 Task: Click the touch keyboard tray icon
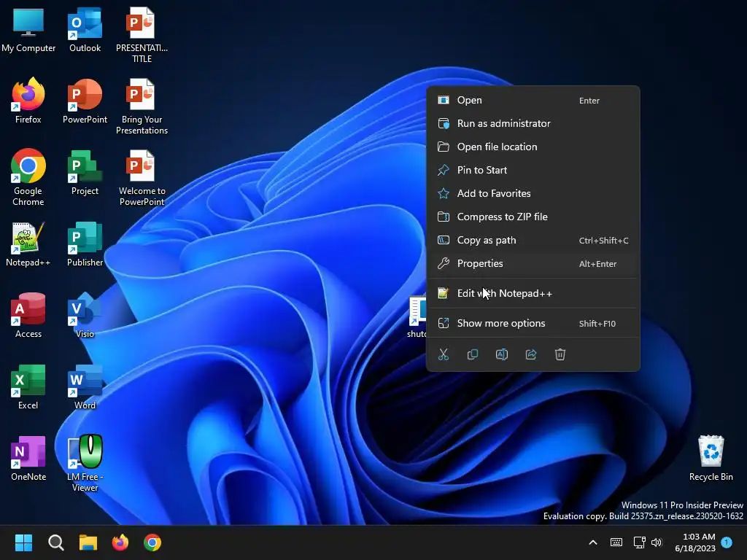coord(616,542)
